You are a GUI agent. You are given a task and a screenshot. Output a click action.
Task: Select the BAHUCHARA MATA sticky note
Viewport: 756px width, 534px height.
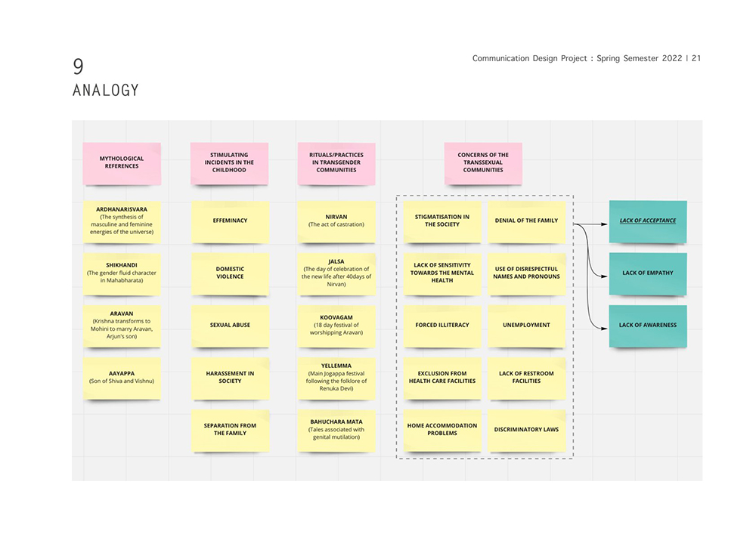pos(336,430)
